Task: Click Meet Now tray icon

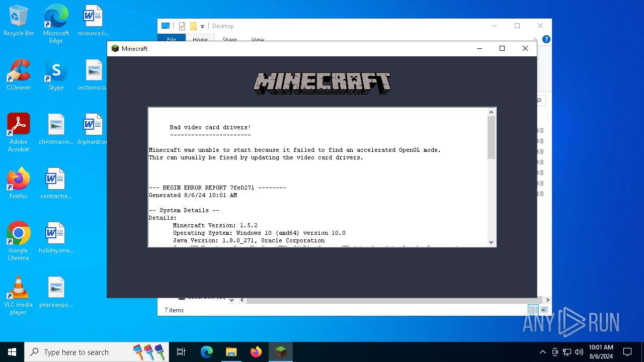Action: click(555, 352)
